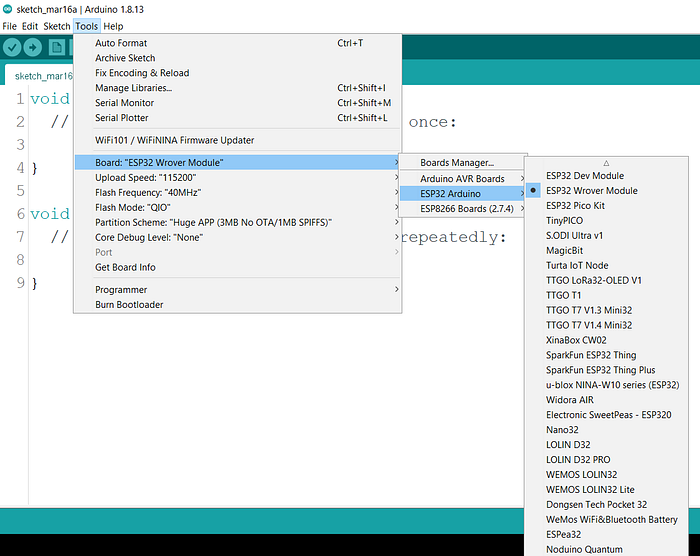
Task: Choose ESP32 Dev Module board
Action: click(606, 176)
